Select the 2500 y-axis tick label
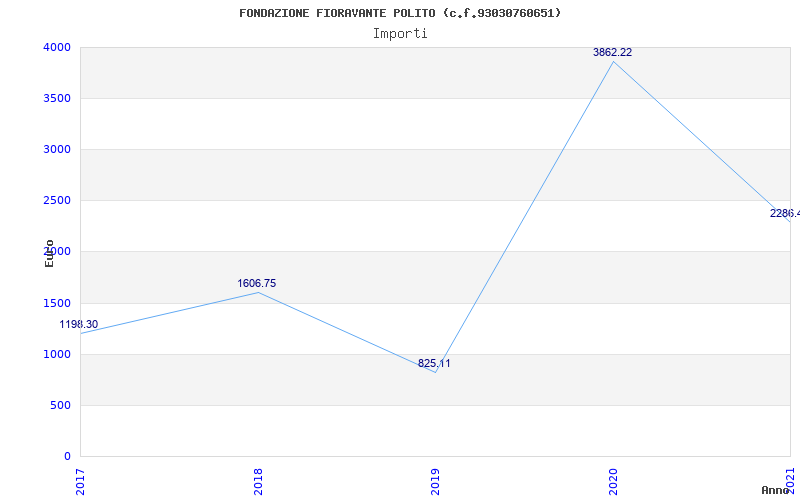This screenshot has width=800, height=500. (57, 201)
